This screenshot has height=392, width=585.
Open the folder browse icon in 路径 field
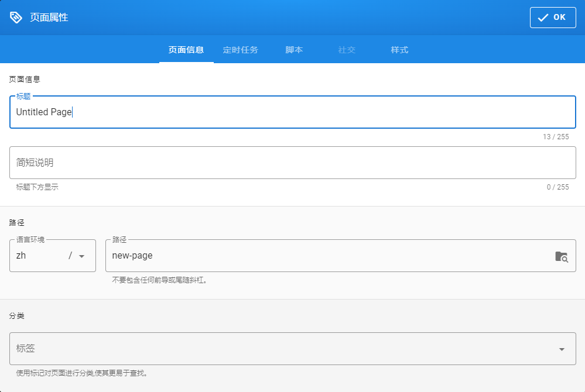[561, 256]
